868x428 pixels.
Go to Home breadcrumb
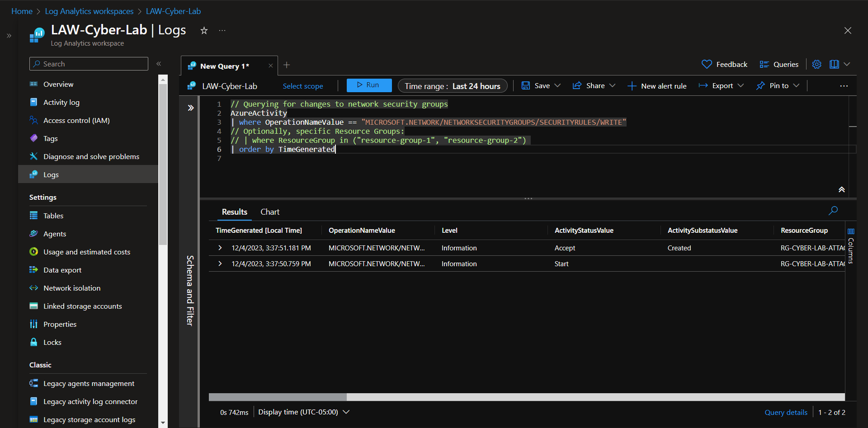click(22, 11)
